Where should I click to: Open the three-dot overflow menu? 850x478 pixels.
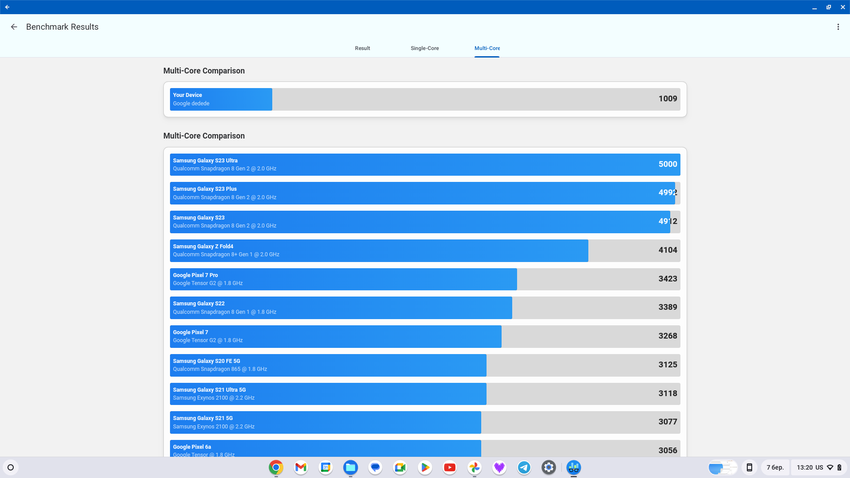point(838,27)
